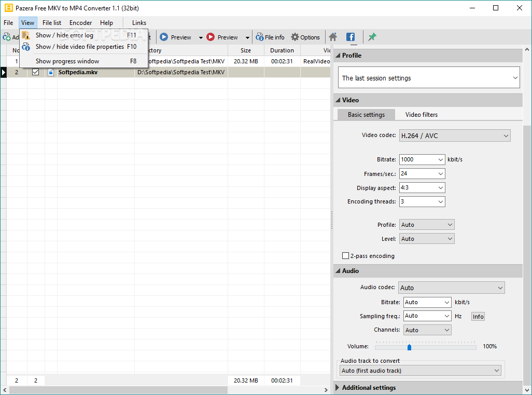Expand the Additional settings section
532x395 pixels.
click(x=338, y=388)
